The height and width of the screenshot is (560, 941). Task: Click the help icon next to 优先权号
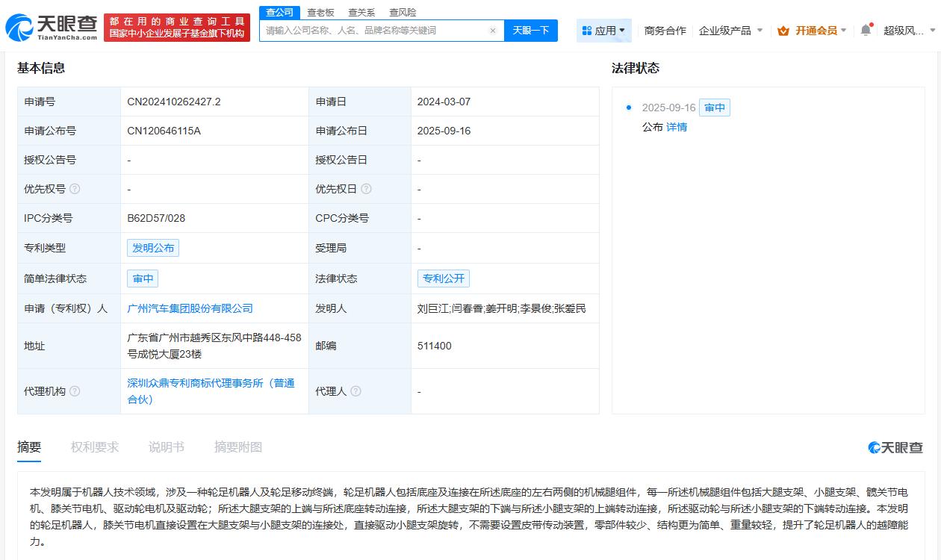pos(77,188)
